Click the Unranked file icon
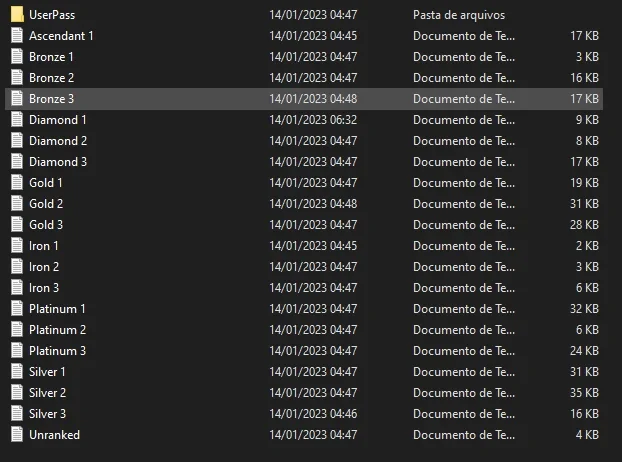 tap(17, 435)
